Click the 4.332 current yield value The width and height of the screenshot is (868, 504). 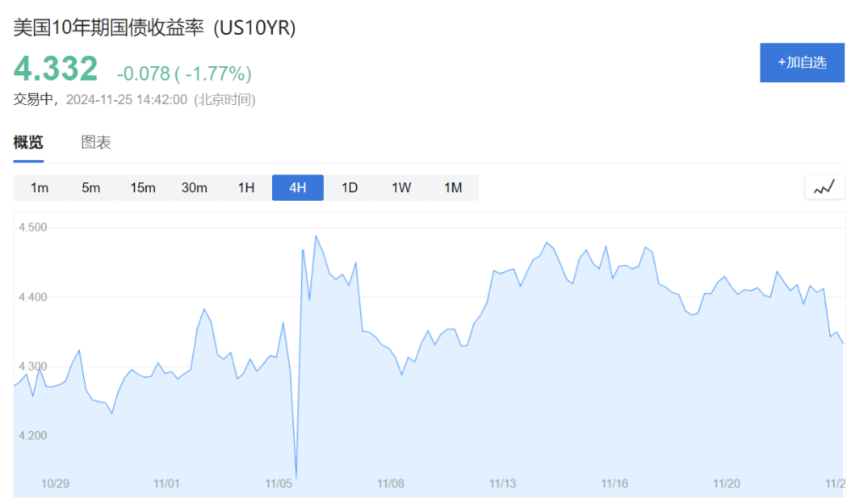click(56, 69)
